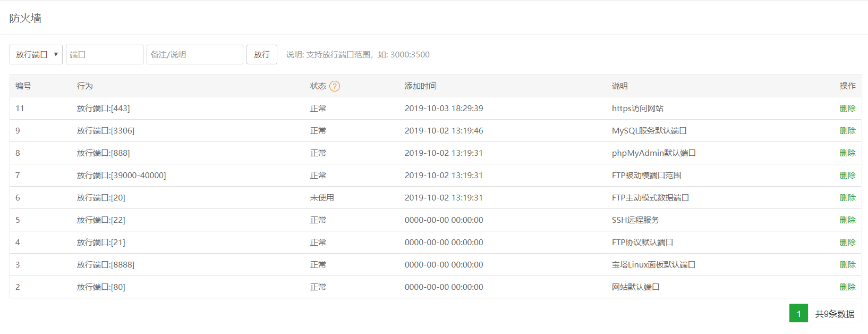Click the 防火墙 page heading
868x334 pixels.
pos(25,18)
